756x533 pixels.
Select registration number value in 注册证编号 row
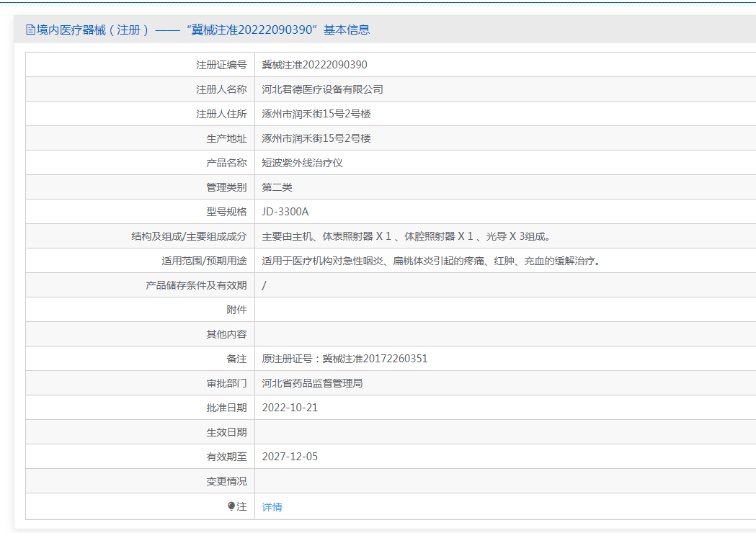(314, 65)
